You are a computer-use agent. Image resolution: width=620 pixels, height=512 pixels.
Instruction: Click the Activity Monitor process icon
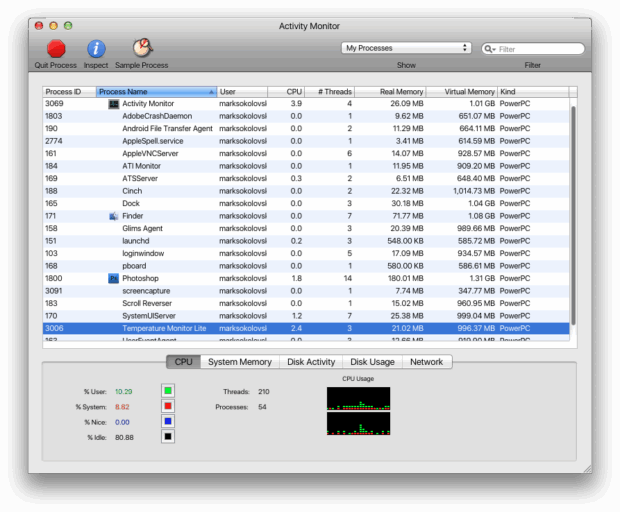pyautogui.click(x=113, y=103)
